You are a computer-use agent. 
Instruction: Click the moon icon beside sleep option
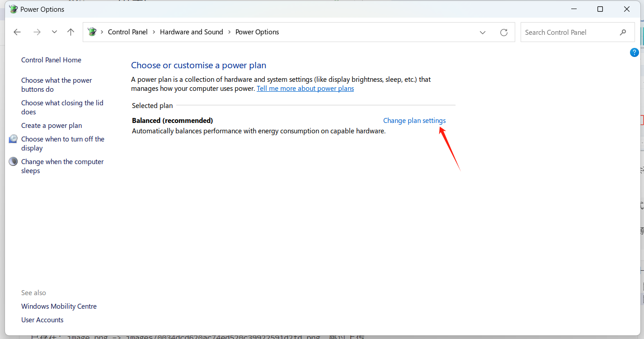pyautogui.click(x=14, y=162)
